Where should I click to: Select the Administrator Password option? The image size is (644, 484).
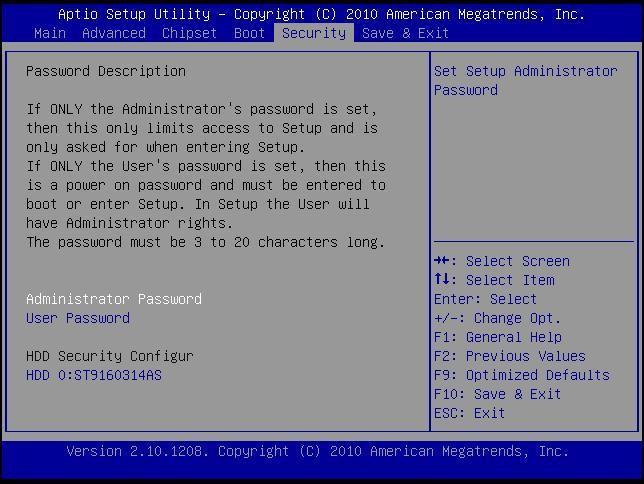point(113,299)
